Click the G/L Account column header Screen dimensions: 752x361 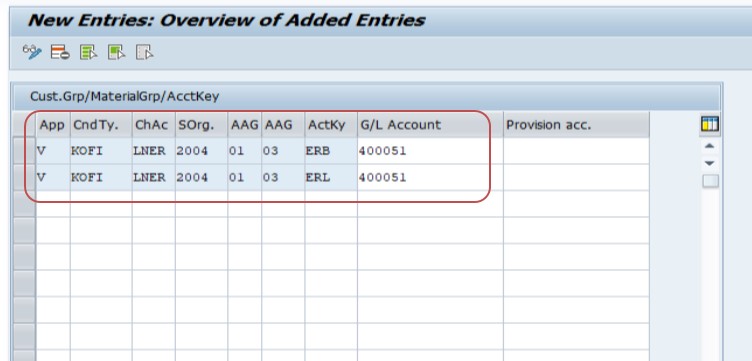(x=430, y=125)
